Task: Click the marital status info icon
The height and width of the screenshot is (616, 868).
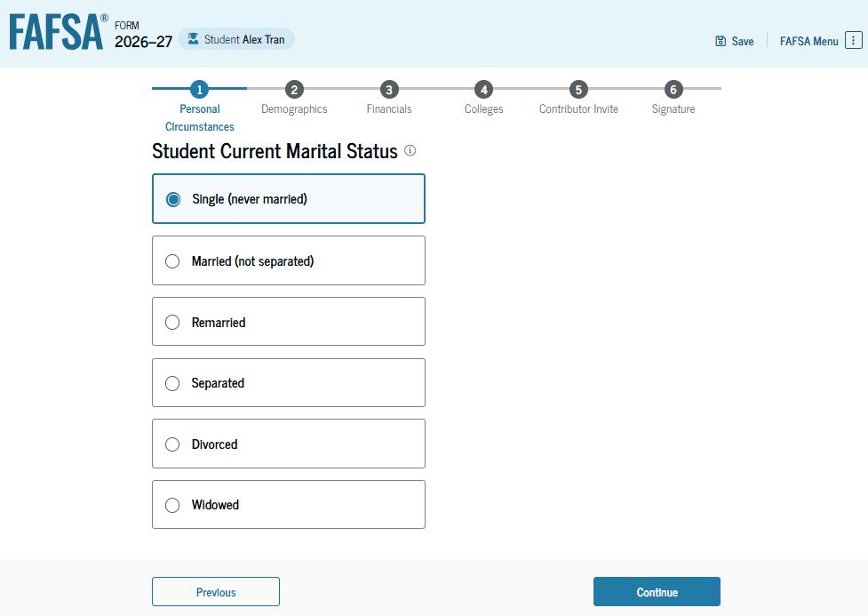Action: tap(410, 150)
